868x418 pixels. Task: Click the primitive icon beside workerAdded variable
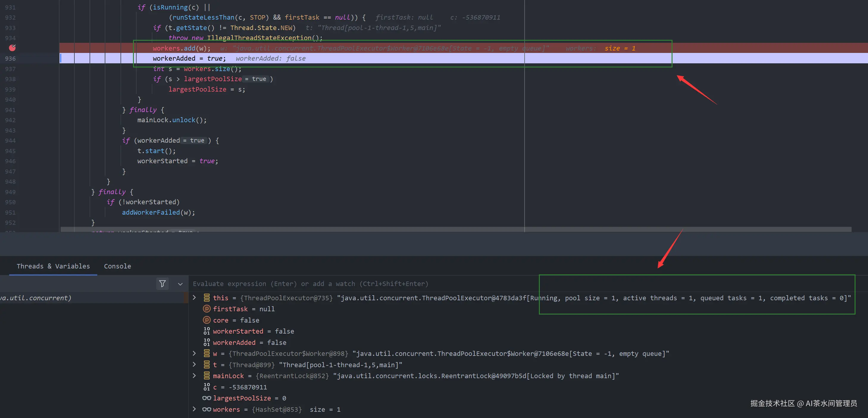pos(207,342)
